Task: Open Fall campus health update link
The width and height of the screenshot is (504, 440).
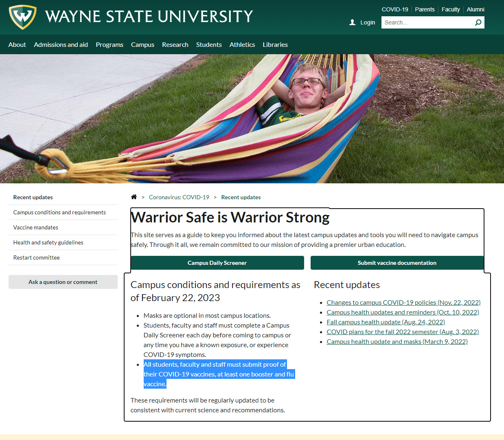Action: coord(386,322)
